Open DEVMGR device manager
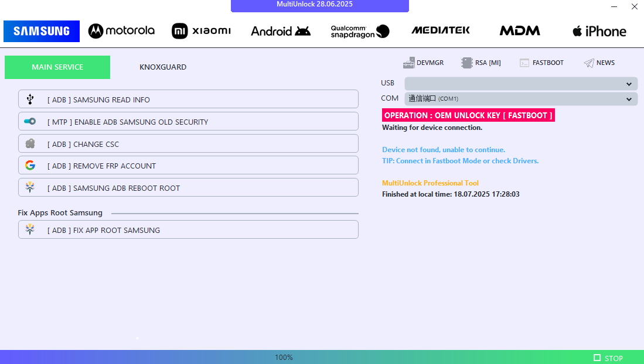The height and width of the screenshot is (364, 644). pyautogui.click(x=423, y=63)
